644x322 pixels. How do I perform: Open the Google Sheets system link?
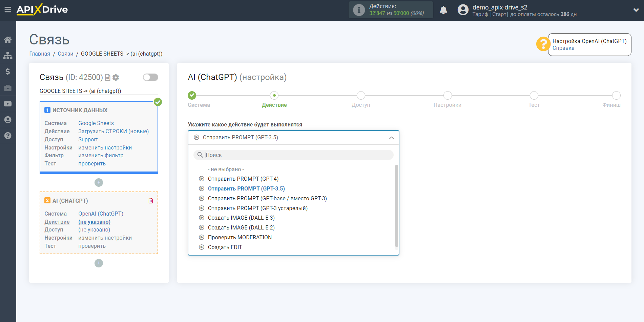click(96, 123)
